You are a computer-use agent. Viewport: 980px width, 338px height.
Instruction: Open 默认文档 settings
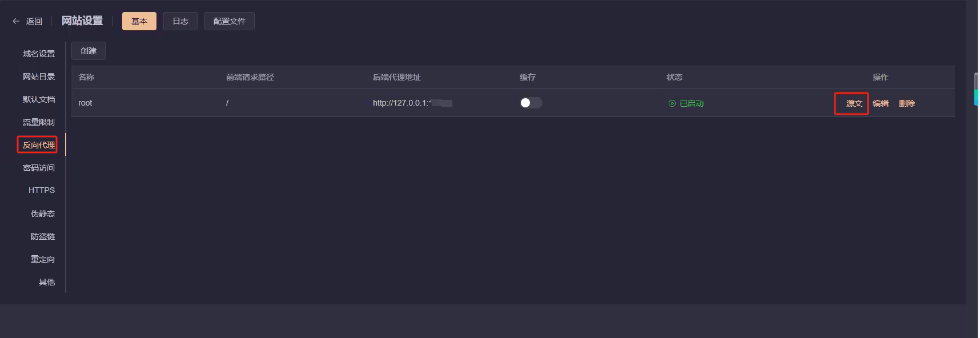[39, 99]
